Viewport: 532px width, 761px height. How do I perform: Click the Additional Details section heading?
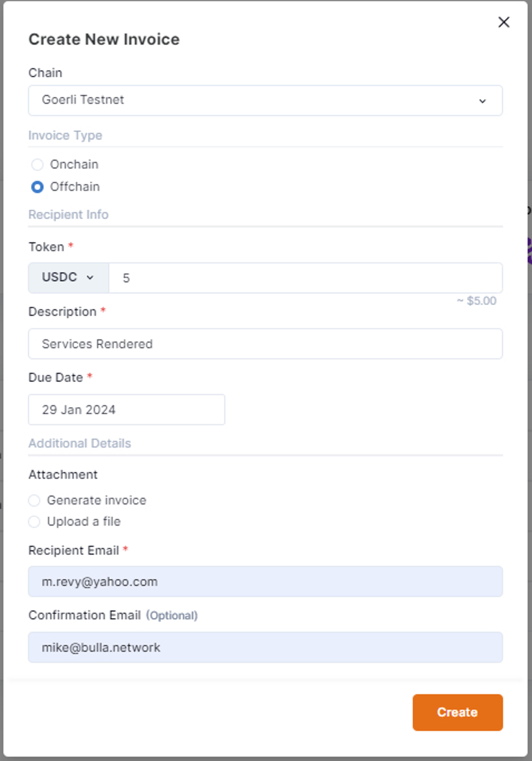coord(80,443)
